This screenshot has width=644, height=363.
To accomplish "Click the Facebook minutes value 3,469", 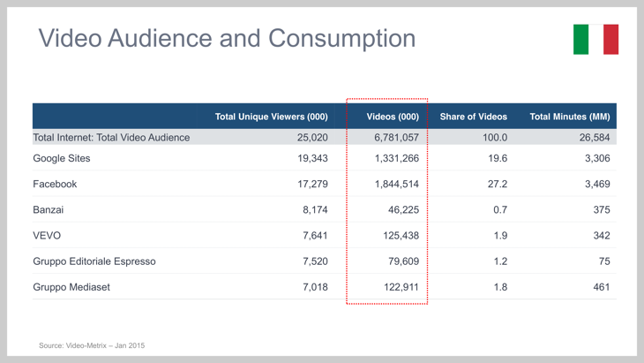I will tap(597, 184).
